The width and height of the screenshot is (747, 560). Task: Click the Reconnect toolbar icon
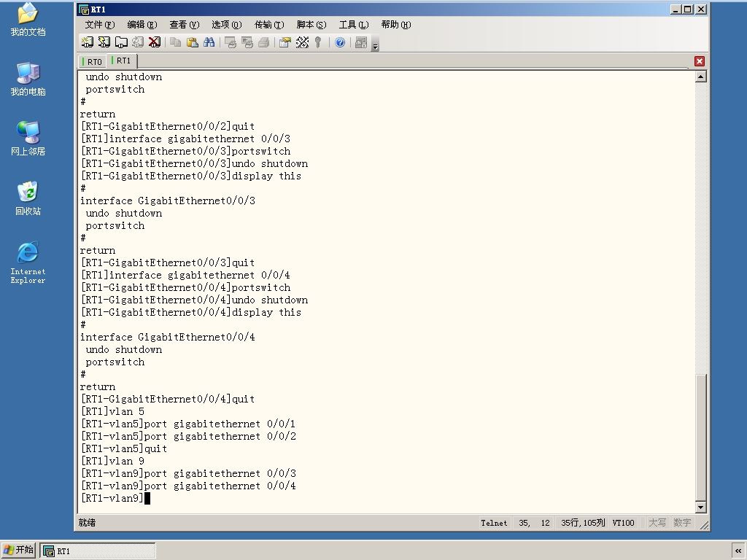pos(138,42)
